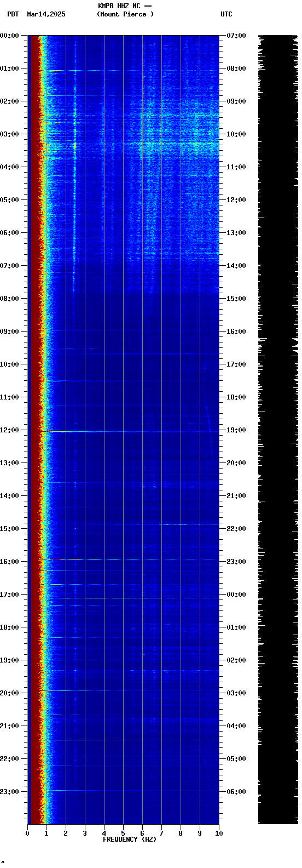The height and width of the screenshot is (868, 302).
Task: Click the Mar14,2025 date label
Action: 46,14
